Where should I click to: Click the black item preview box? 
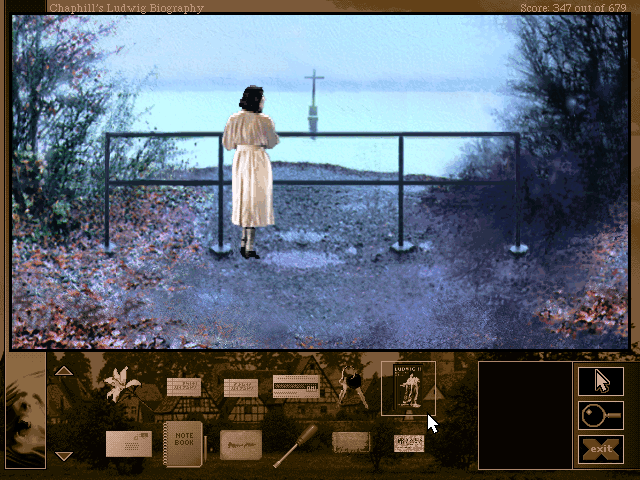coord(525,415)
